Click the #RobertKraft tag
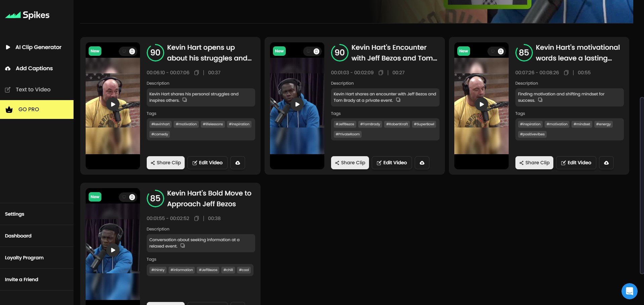This screenshot has width=644, height=305. 397,124
